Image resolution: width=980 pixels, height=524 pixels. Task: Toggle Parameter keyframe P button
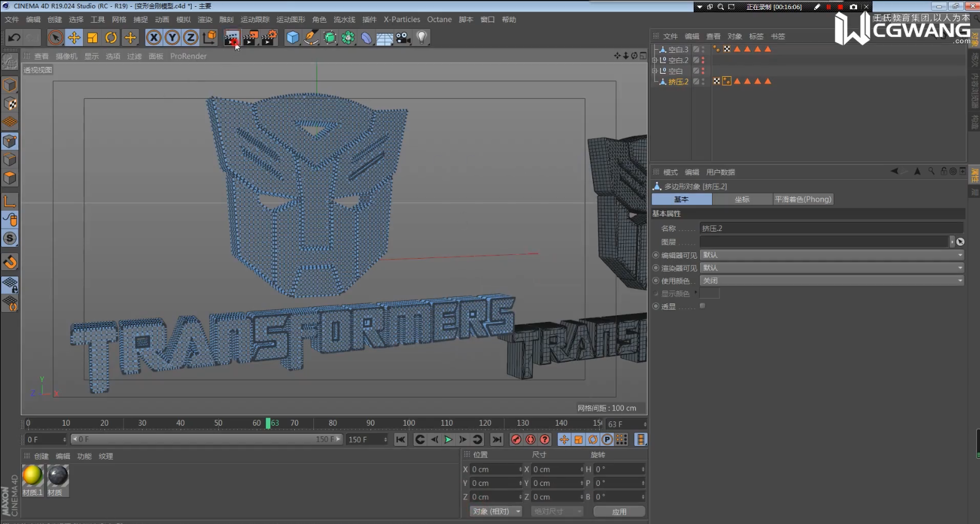pos(607,439)
